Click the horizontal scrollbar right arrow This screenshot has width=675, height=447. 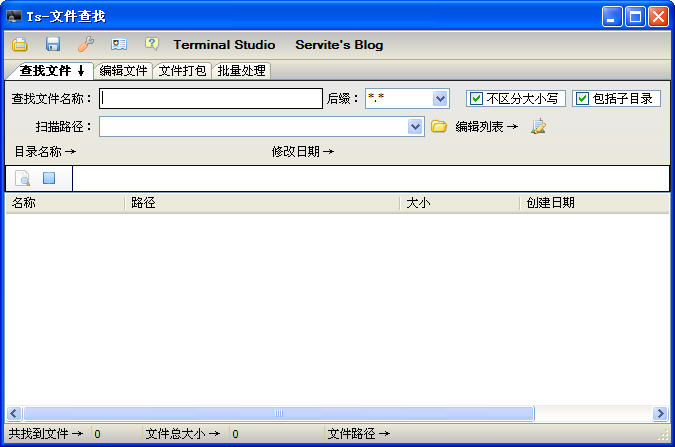point(660,413)
